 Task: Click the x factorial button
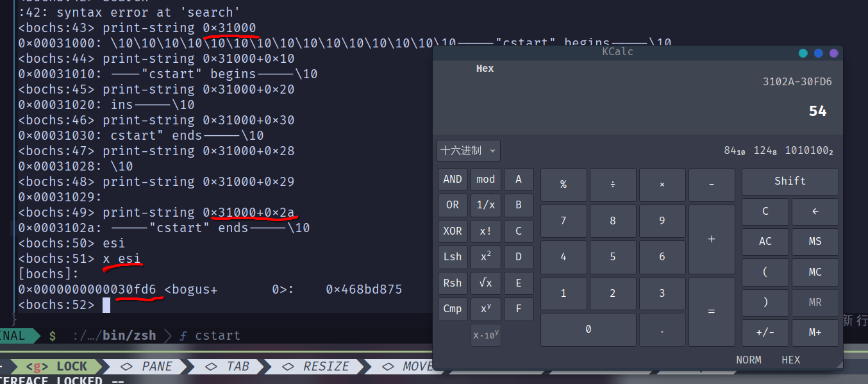485,231
